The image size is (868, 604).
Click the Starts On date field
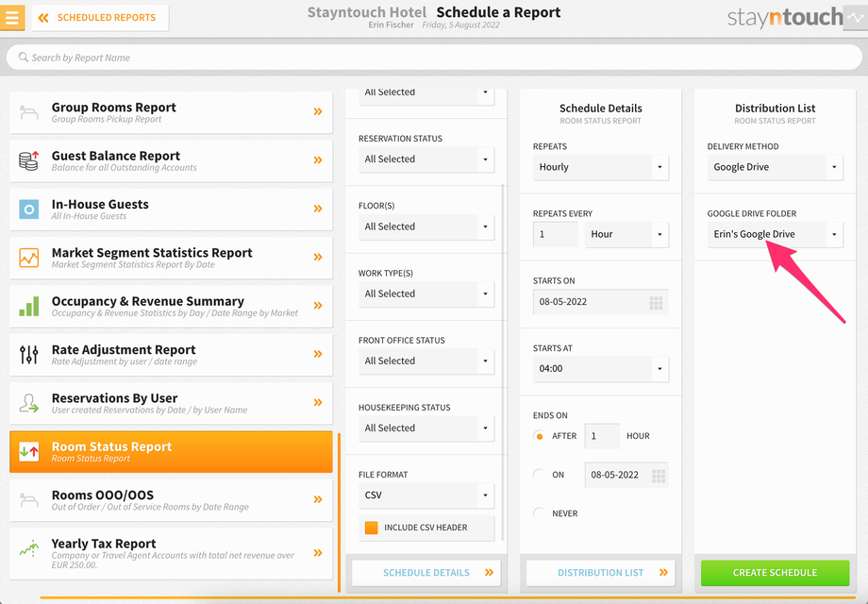601,302
